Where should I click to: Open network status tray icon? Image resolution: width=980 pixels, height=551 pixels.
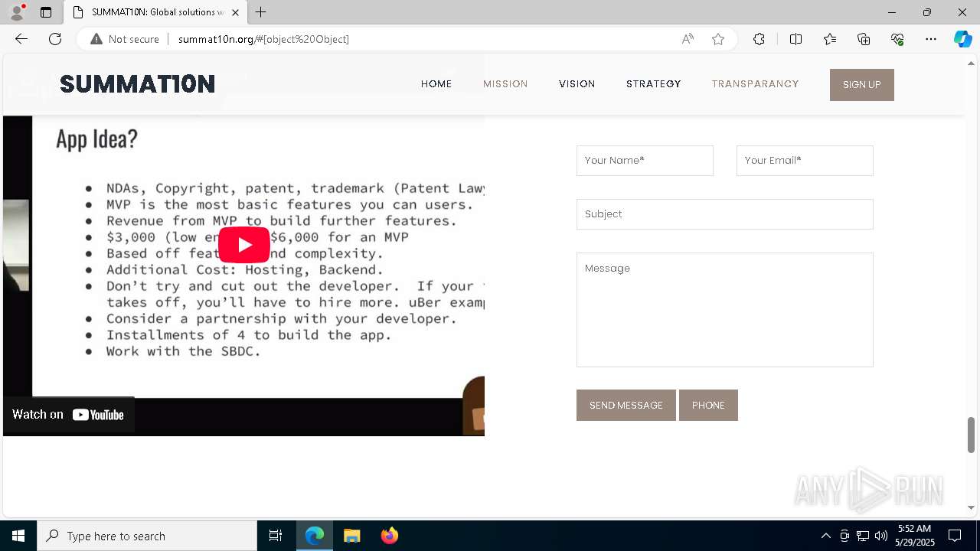click(863, 536)
